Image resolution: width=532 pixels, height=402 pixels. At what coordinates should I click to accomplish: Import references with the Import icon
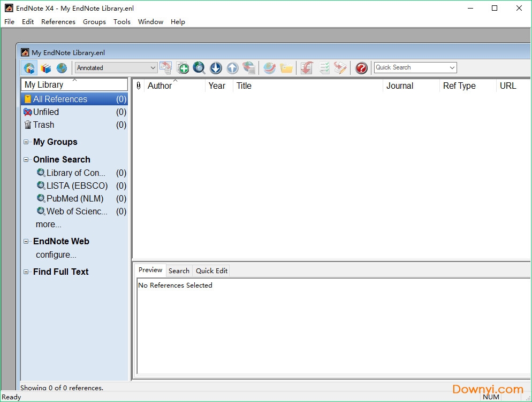tap(216, 68)
